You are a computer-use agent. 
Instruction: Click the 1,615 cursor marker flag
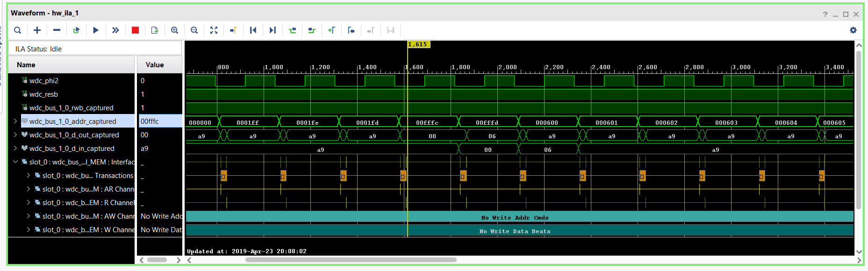point(418,44)
